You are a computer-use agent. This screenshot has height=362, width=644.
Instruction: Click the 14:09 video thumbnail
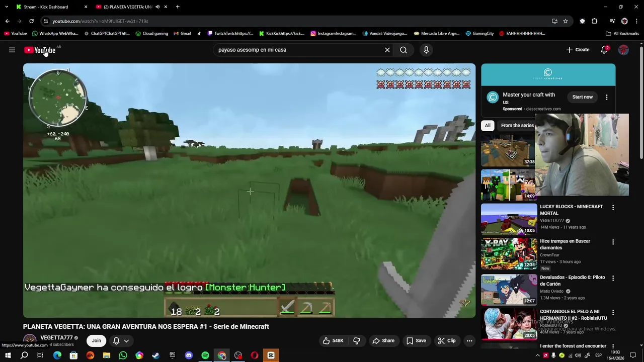pos(508,185)
